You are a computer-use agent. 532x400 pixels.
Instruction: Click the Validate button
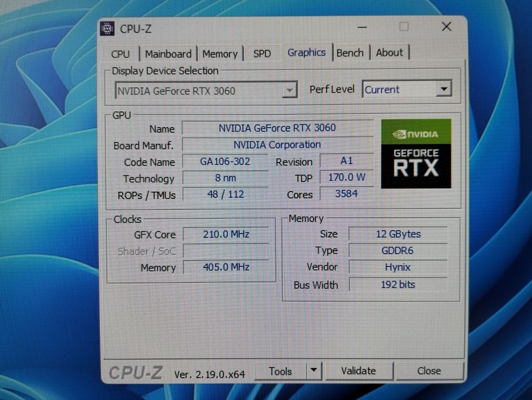click(358, 371)
